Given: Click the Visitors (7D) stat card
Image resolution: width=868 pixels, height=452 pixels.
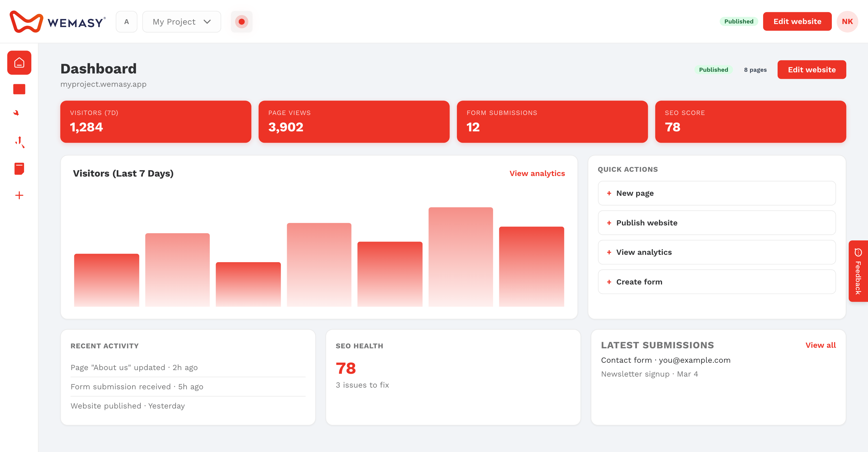Looking at the screenshot, I should [x=156, y=121].
